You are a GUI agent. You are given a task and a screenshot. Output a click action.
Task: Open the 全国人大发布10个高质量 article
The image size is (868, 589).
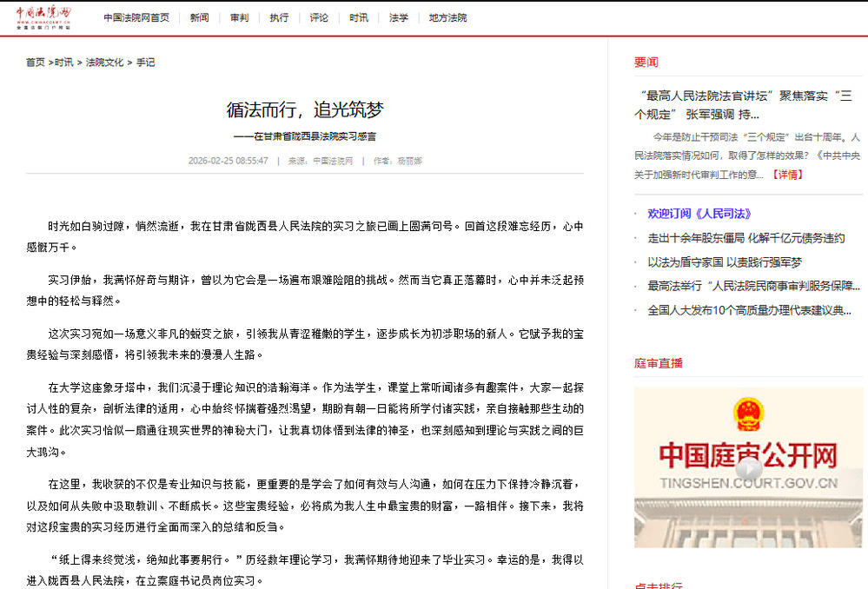click(749, 310)
